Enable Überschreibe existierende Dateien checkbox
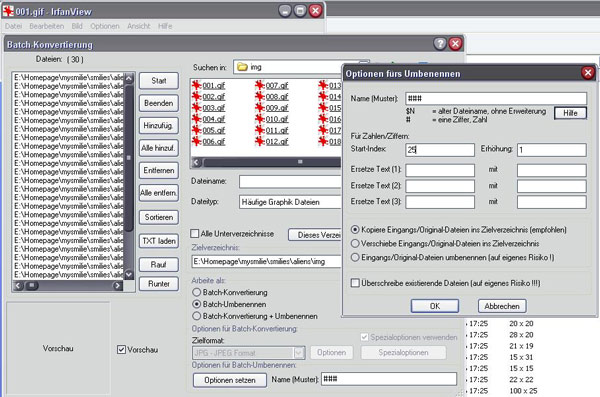This screenshot has width=600, height=397. point(355,283)
